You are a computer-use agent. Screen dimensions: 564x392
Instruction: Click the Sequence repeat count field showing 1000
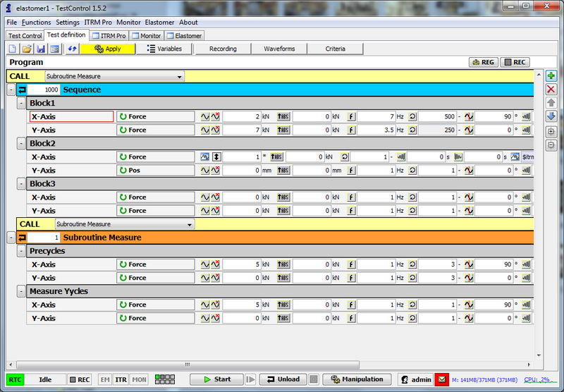(x=44, y=90)
